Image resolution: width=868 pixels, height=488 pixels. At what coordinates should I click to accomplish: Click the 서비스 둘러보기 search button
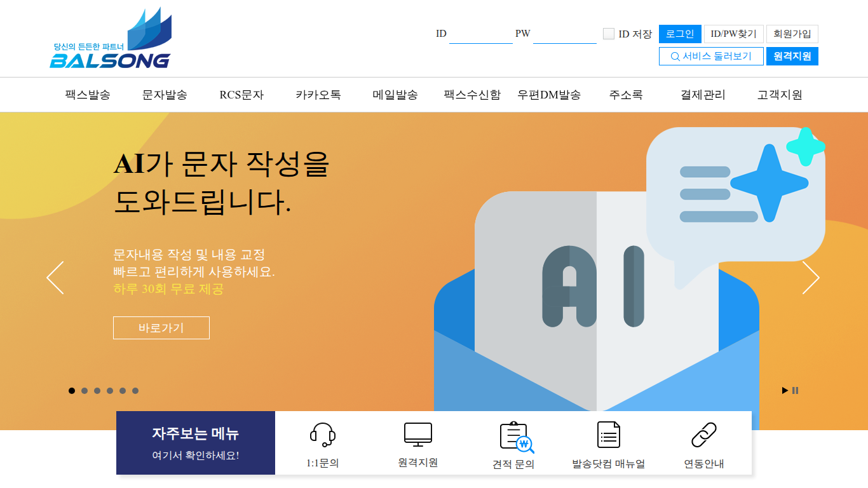click(x=711, y=56)
